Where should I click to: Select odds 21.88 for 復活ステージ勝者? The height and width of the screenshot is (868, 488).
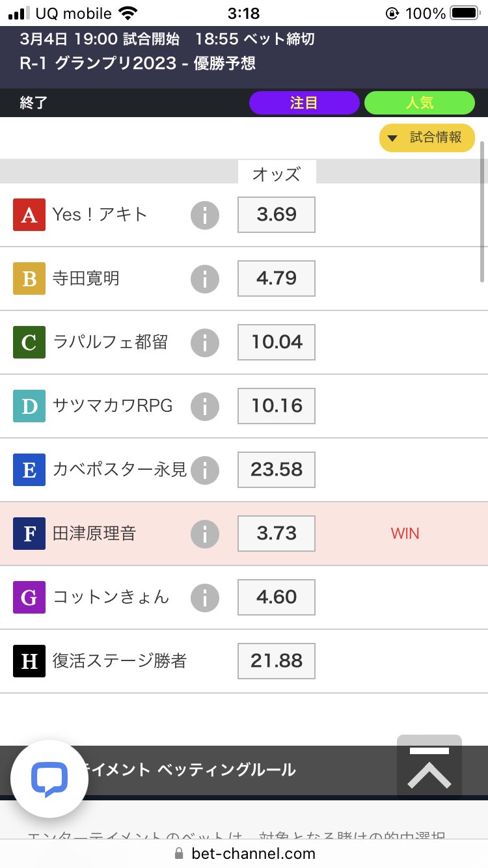tap(277, 661)
